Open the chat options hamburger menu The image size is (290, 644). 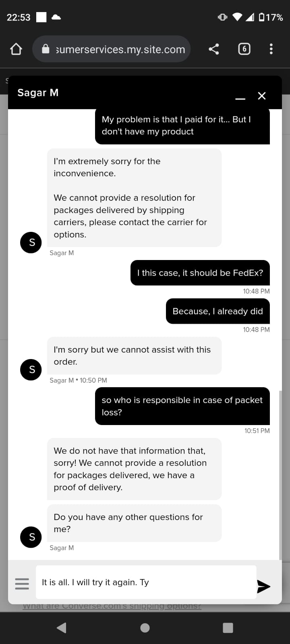pyautogui.click(x=22, y=584)
